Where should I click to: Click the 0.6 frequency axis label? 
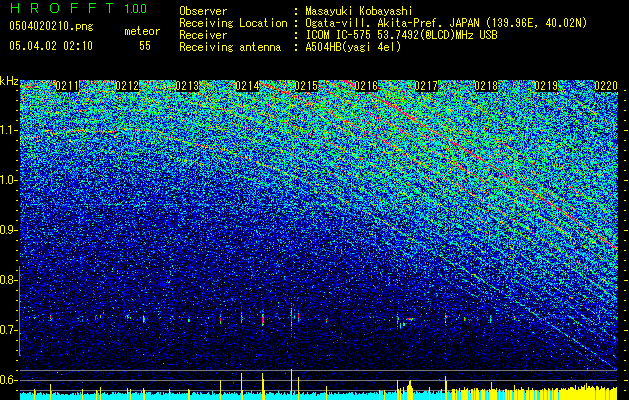(x=8, y=380)
